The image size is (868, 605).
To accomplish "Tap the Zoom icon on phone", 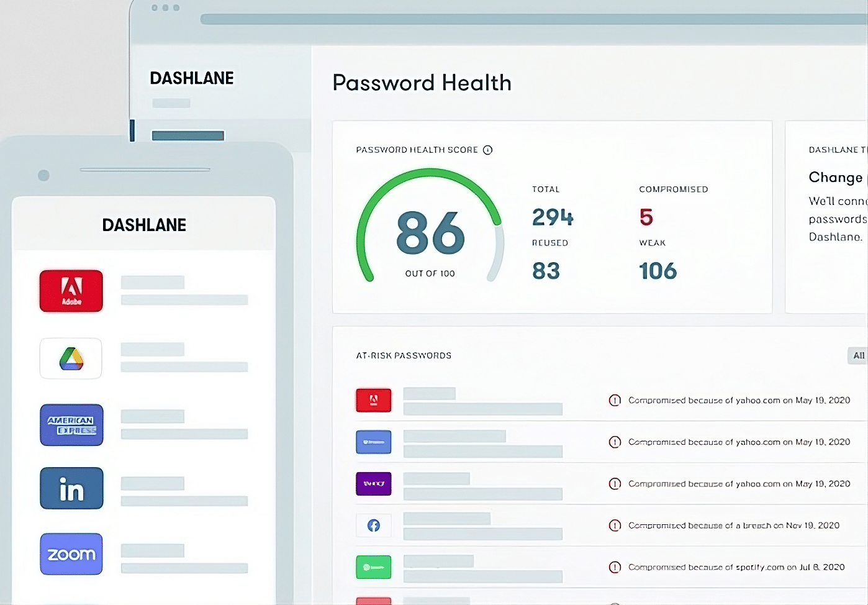I will pos(71,554).
